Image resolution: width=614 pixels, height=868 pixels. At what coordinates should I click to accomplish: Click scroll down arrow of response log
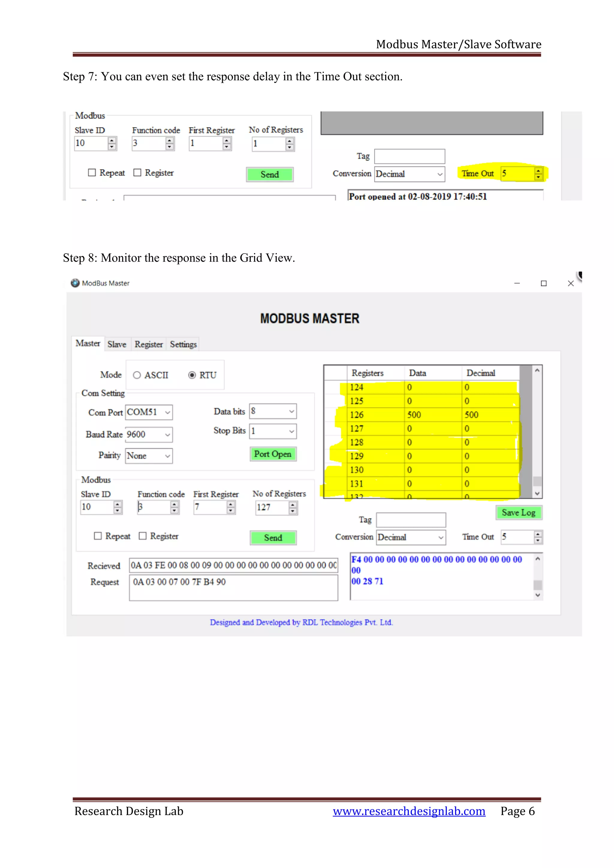(x=538, y=595)
